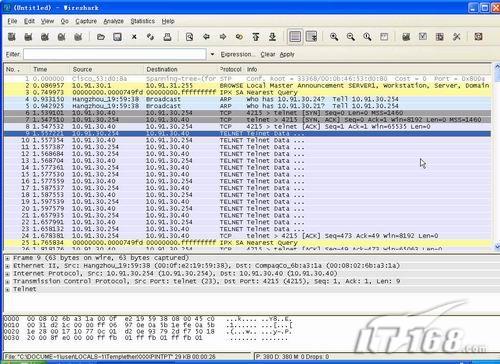Select packet 6 TCP SYN row
Image resolution: width=500 pixels, height=364 pixels.
pyautogui.click(x=248, y=113)
